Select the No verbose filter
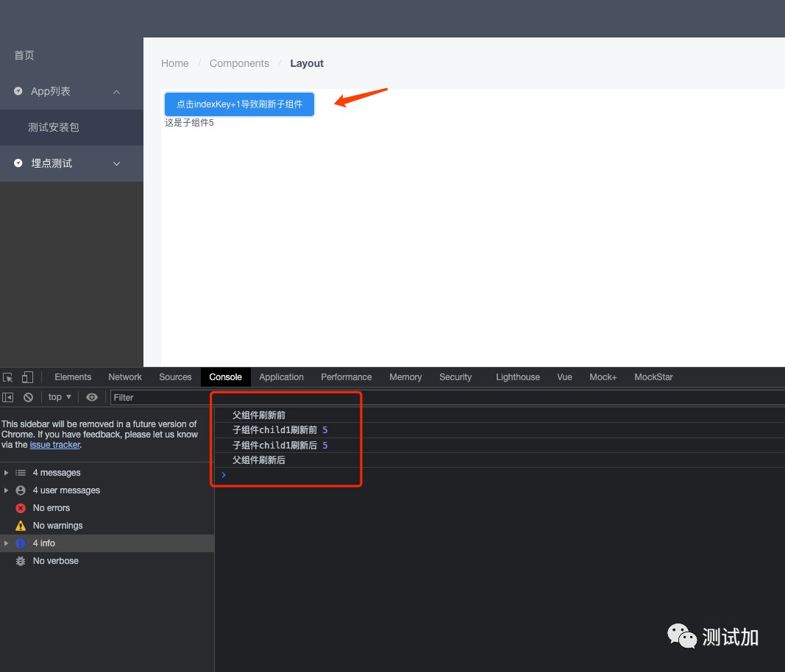This screenshot has width=785, height=672. (55, 561)
